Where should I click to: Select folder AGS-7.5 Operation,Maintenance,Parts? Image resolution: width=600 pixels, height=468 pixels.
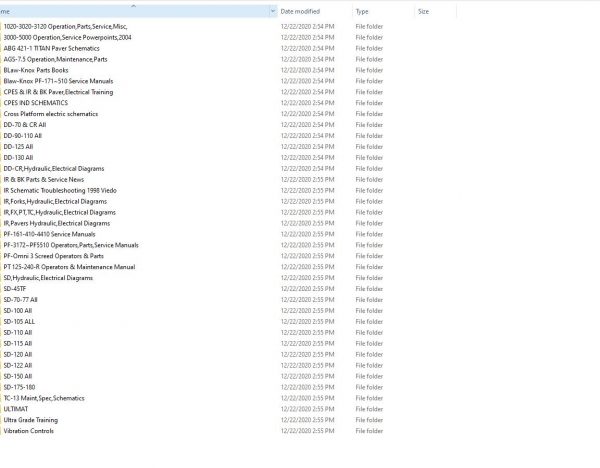55,59
